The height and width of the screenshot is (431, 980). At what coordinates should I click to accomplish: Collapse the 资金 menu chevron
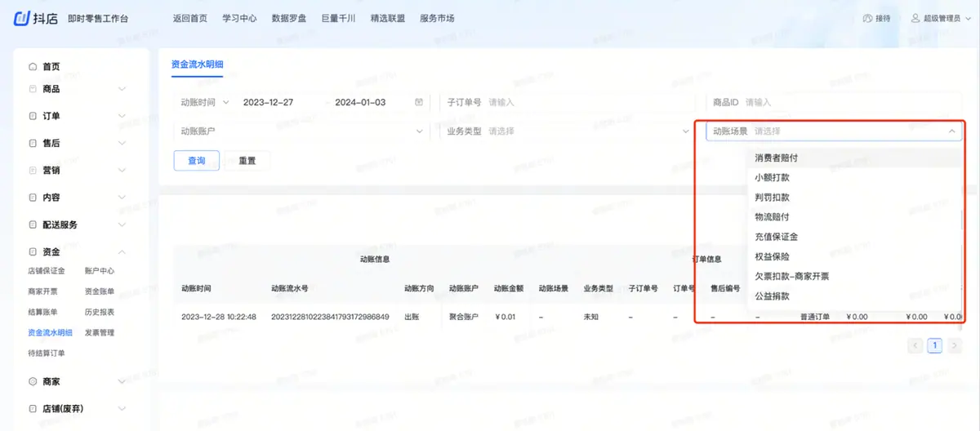[x=122, y=252]
